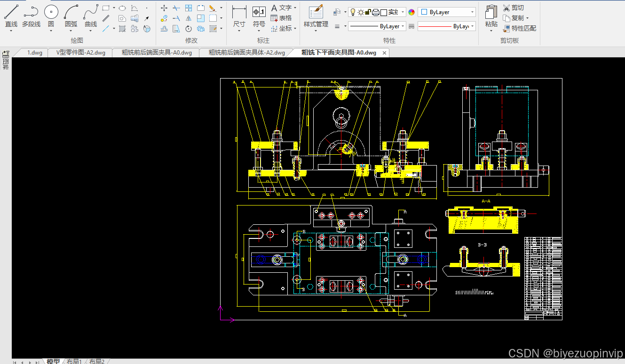Image resolution: width=625 pixels, height=364 pixels.
Task: Expand the ByLayer color dropdown
Action: click(x=447, y=12)
